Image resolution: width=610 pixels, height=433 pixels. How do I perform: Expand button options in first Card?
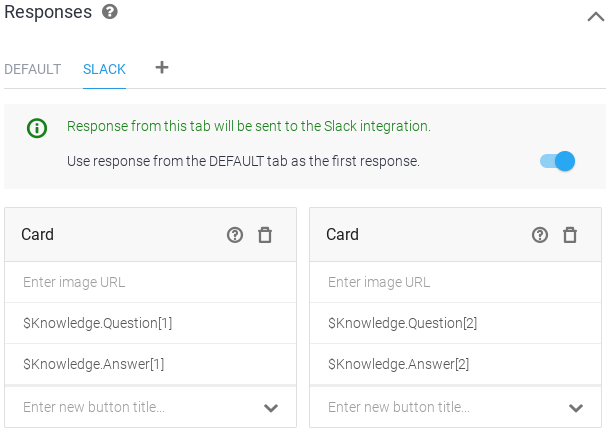tap(271, 408)
